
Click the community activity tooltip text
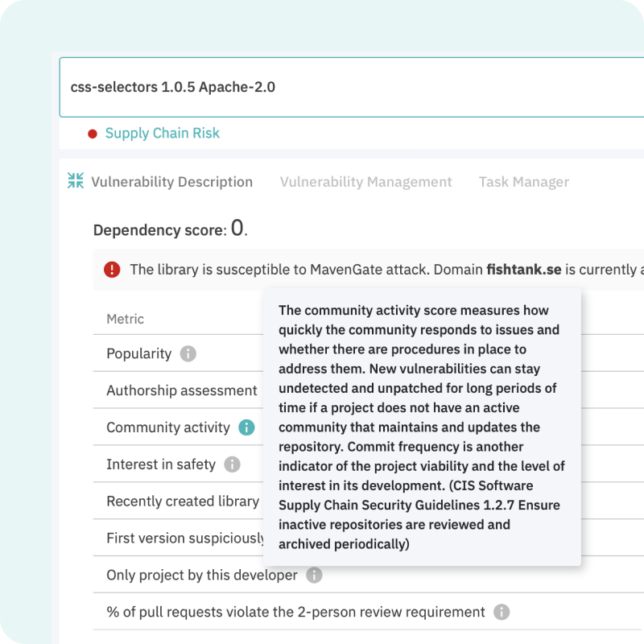click(x=422, y=427)
